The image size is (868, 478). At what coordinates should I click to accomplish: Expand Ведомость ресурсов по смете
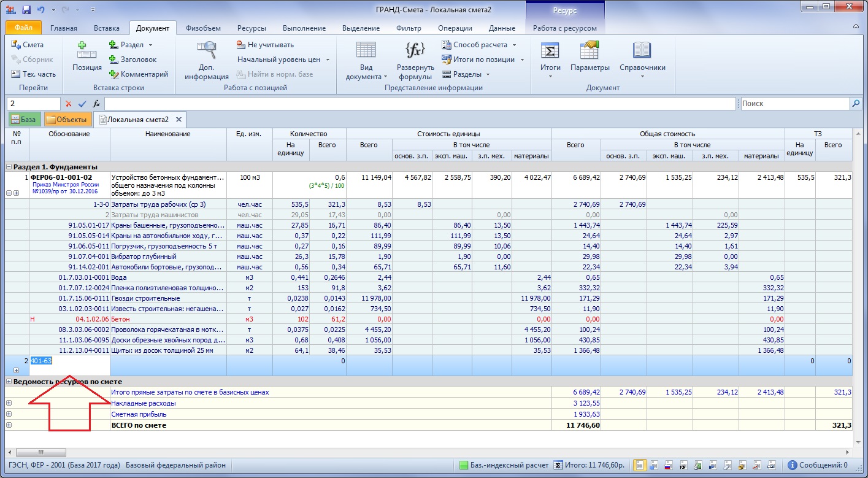(x=9, y=381)
